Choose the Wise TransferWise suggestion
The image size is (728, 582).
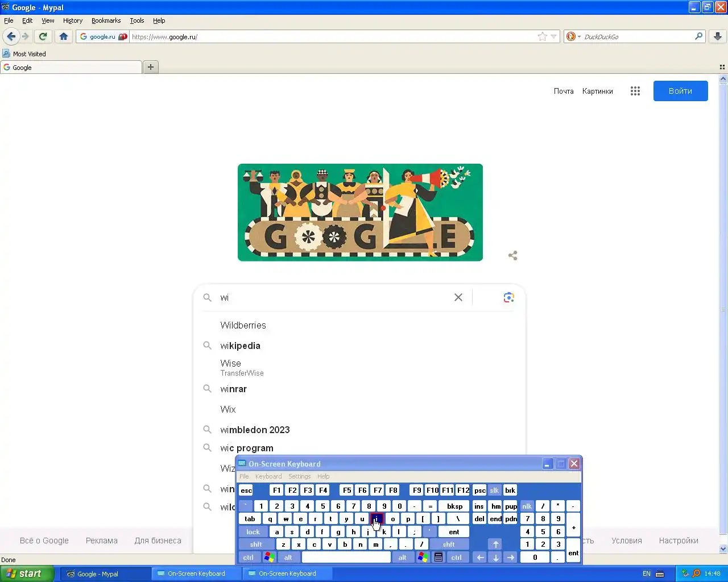point(359,367)
